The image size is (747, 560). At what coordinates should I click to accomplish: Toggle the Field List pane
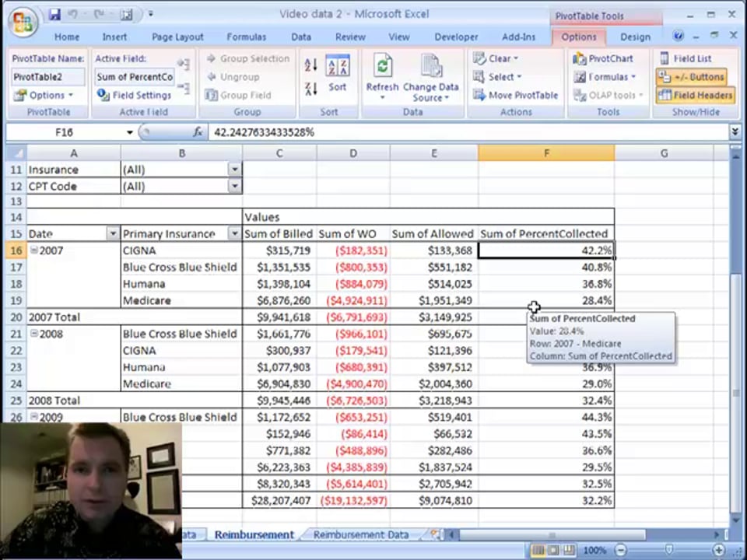pyautogui.click(x=686, y=58)
